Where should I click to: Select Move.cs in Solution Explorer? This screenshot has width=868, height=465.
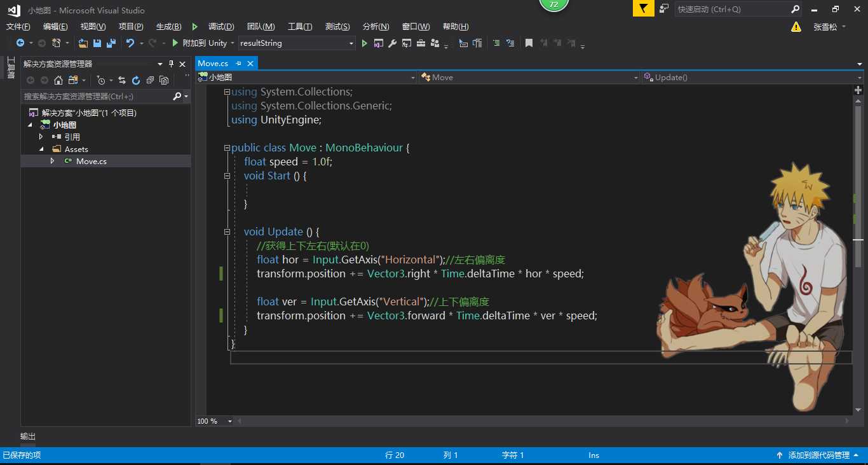tap(92, 162)
